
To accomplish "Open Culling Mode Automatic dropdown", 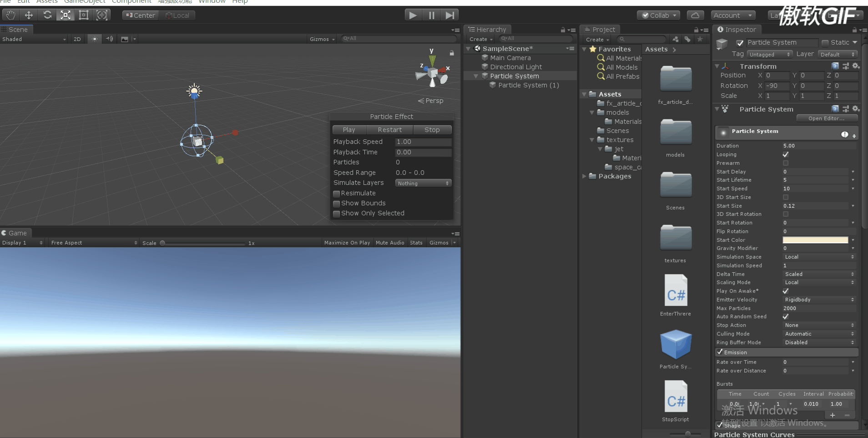I will pos(819,334).
